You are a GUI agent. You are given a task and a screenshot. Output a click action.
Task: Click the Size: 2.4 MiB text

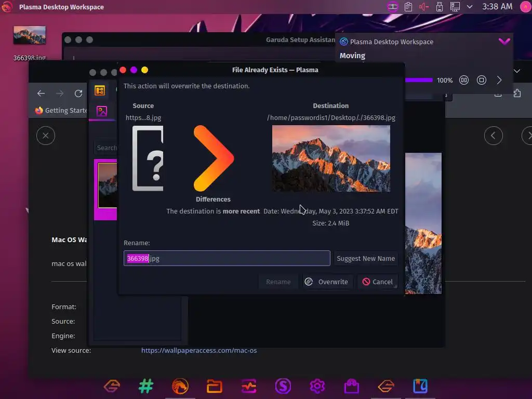point(331,223)
